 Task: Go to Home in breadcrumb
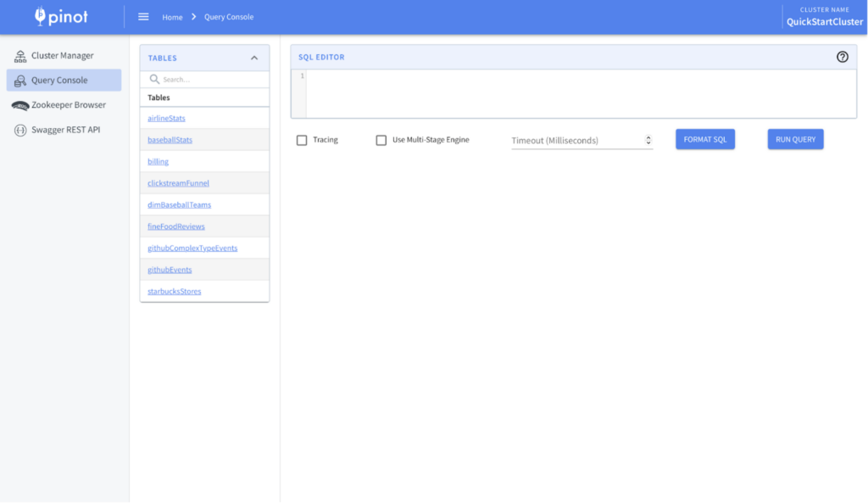coord(172,17)
